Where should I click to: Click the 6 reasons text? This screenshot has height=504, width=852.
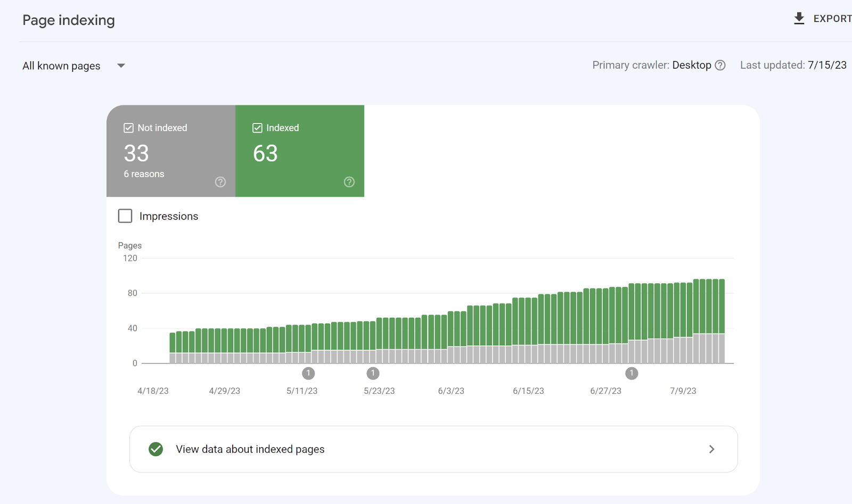[144, 174]
